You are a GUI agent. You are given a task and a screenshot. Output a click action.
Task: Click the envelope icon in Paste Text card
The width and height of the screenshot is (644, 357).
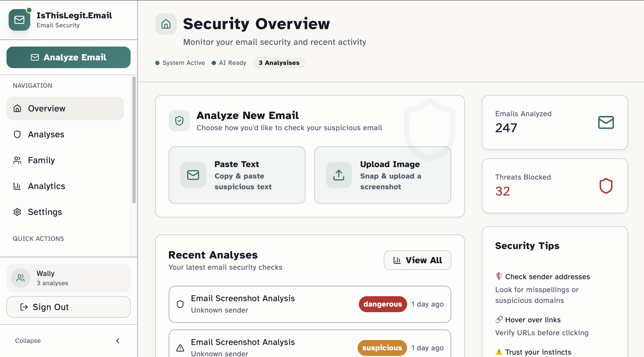pyautogui.click(x=193, y=175)
